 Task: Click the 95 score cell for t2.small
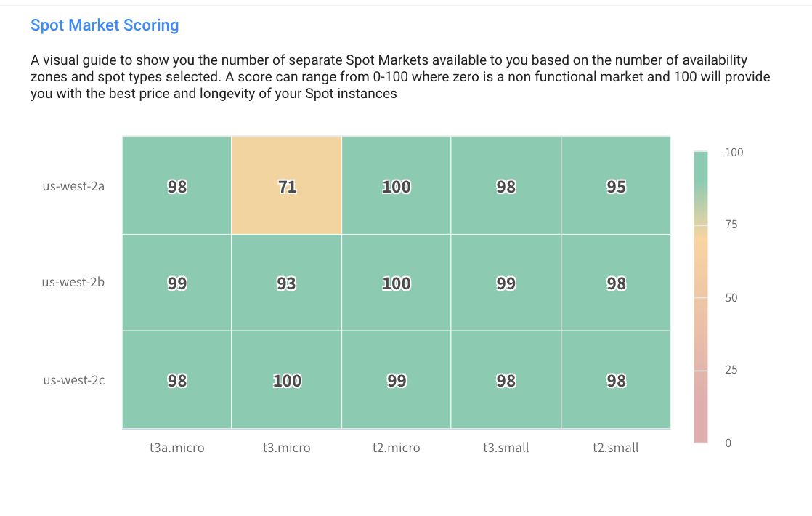[616, 186]
